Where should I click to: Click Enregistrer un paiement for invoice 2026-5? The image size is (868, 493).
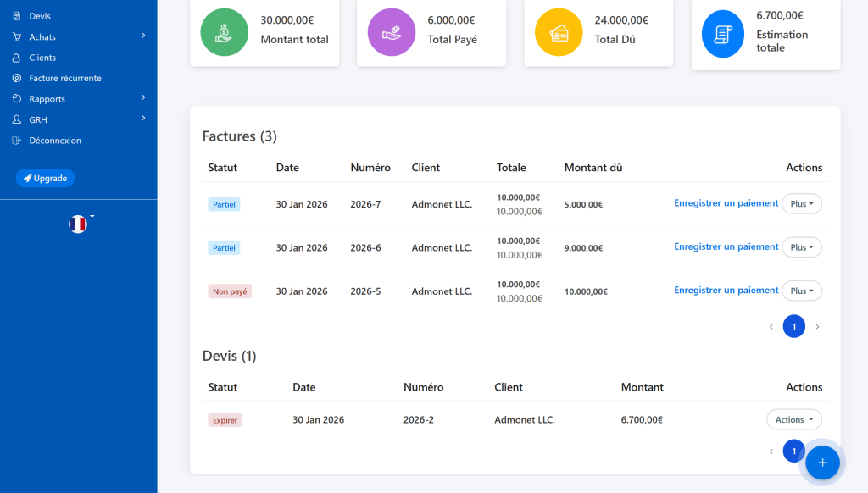click(726, 291)
